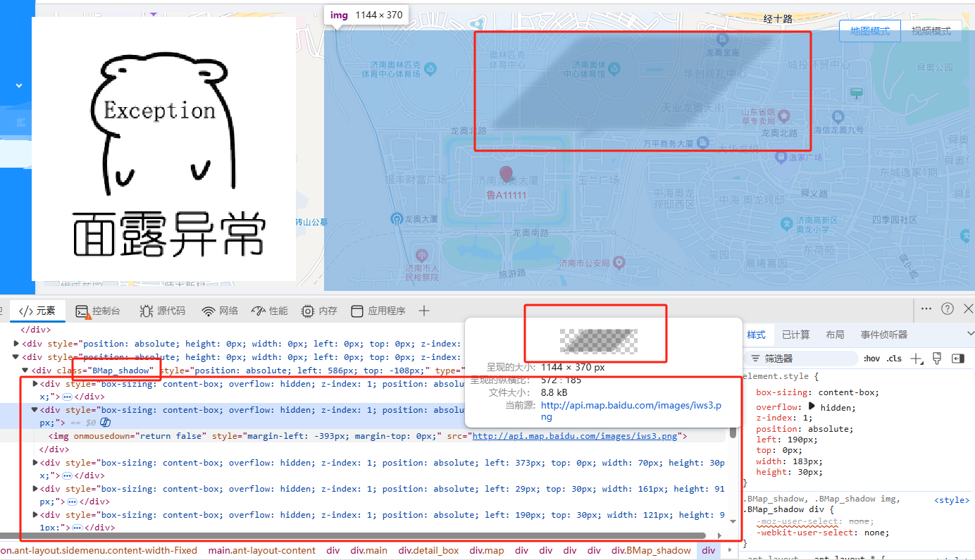Click the iws3.png preview thumbnail
The width and height of the screenshot is (975, 560).
pos(598,341)
